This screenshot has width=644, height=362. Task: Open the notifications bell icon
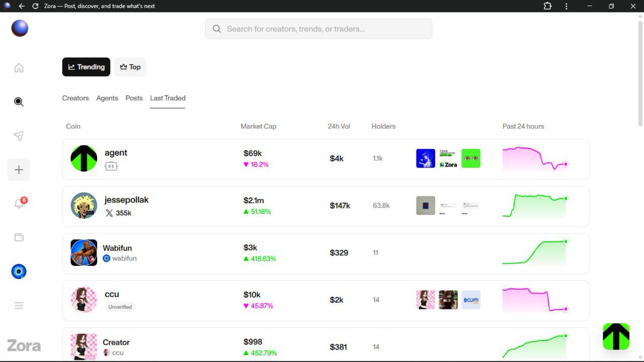[19, 204]
